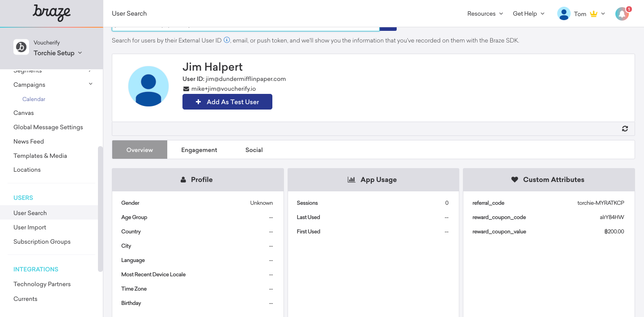The height and width of the screenshot is (317, 644).
Task: Click the Sessions label in App Usage
Action: (307, 203)
